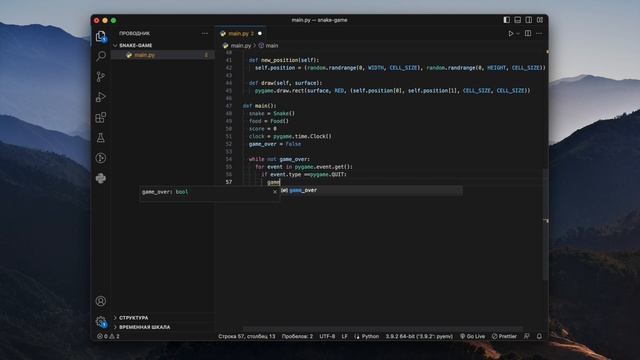640x360 pixels.
Task: Switch to the main.py editor tab
Action: 240,33
